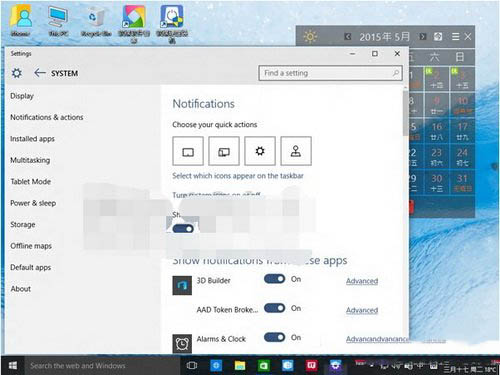500x375 pixels.
Task: Select day 24 in the calendar widget
Action: (462, 157)
